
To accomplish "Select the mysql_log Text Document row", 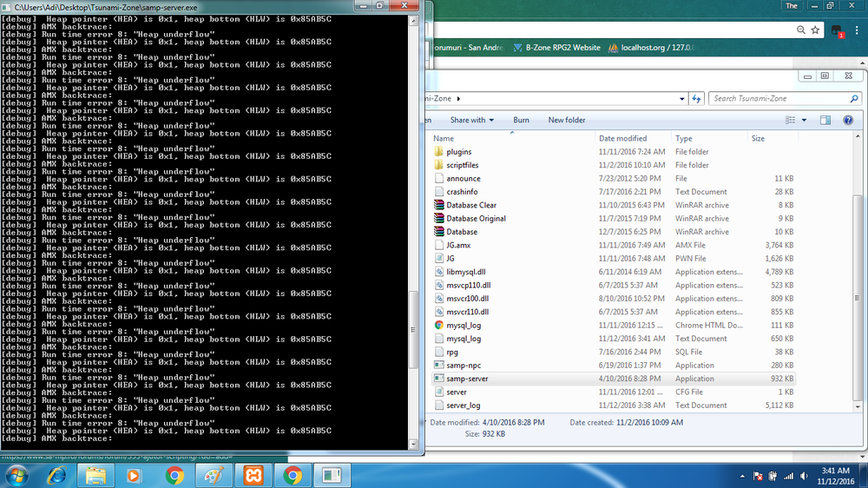I will (613, 339).
